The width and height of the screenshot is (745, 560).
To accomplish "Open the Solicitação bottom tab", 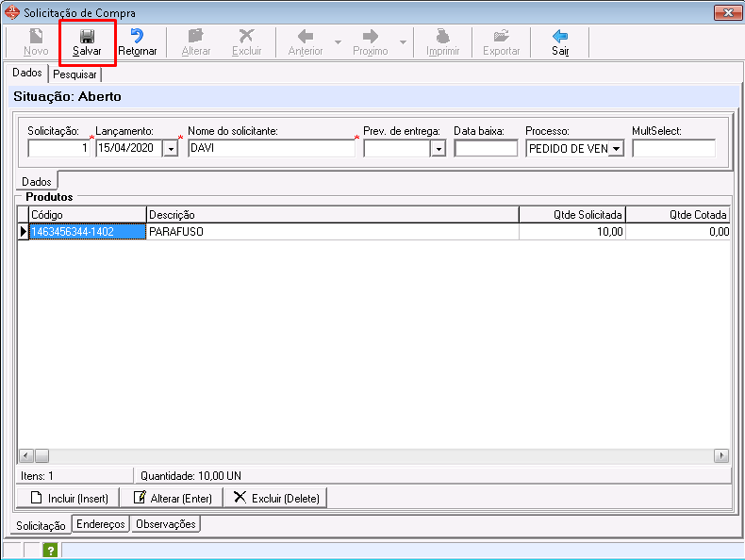I will [x=41, y=525].
